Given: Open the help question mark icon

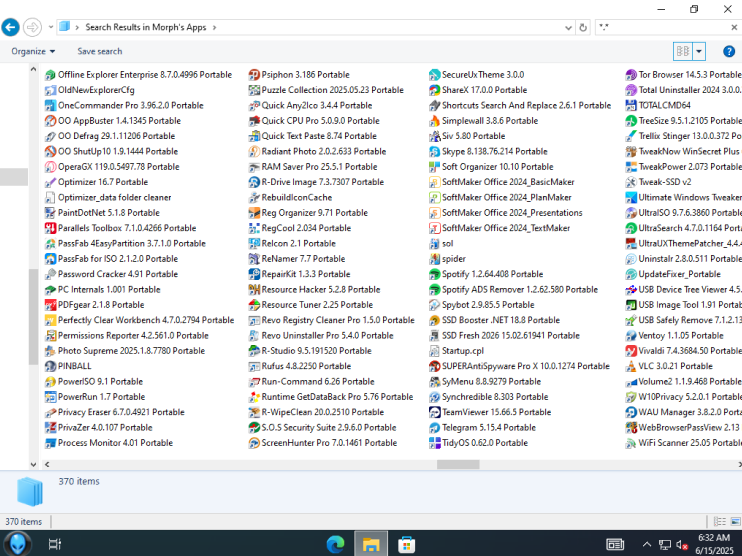Looking at the screenshot, I should coord(729,51).
